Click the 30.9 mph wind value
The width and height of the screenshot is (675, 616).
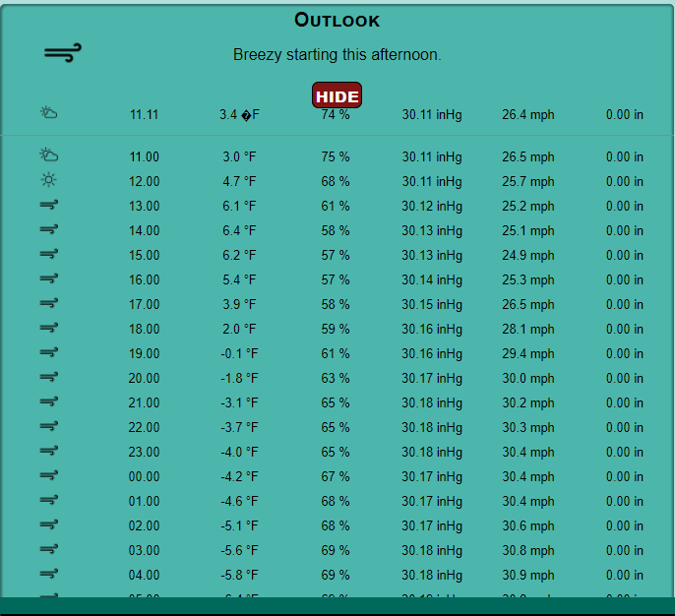tap(528, 575)
